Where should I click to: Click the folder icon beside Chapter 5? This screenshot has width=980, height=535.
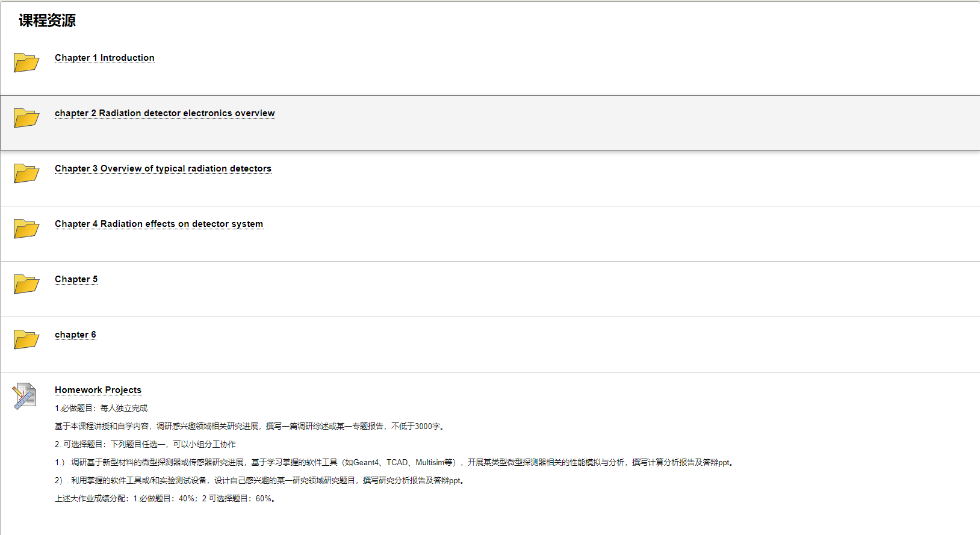tap(26, 283)
